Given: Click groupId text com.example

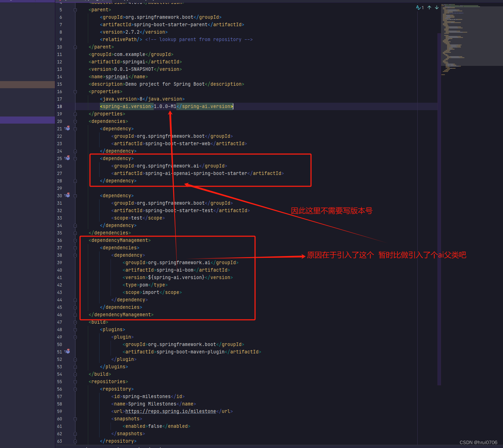Looking at the screenshot, I should click(x=130, y=54).
